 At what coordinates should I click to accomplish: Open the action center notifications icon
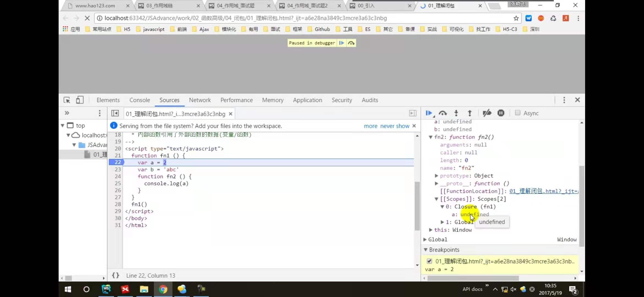(x=573, y=290)
